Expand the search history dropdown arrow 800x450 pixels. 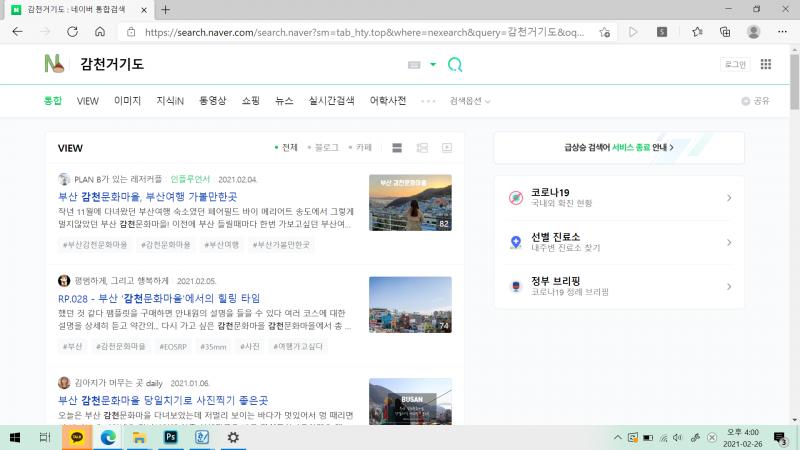pyautogui.click(x=433, y=64)
